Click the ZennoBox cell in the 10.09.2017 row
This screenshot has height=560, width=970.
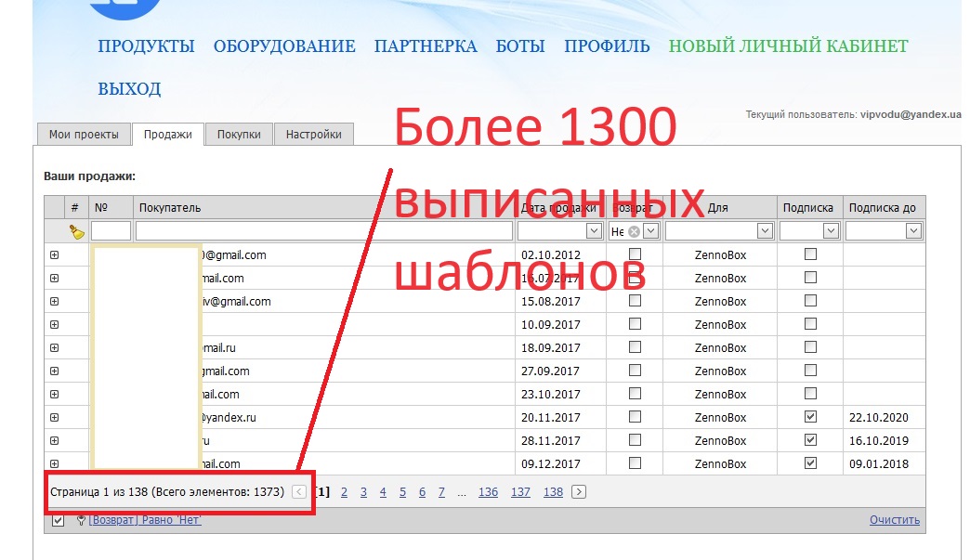point(720,324)
